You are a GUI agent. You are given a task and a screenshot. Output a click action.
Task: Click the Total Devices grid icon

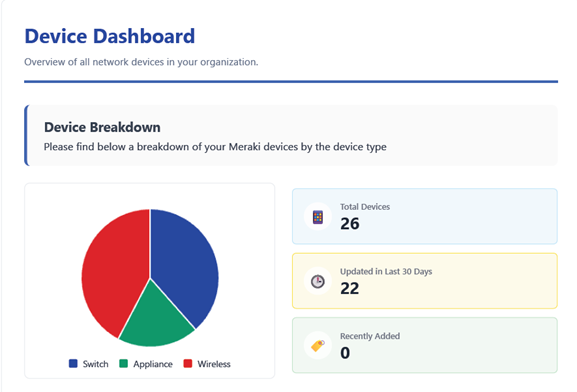(318, 217)
